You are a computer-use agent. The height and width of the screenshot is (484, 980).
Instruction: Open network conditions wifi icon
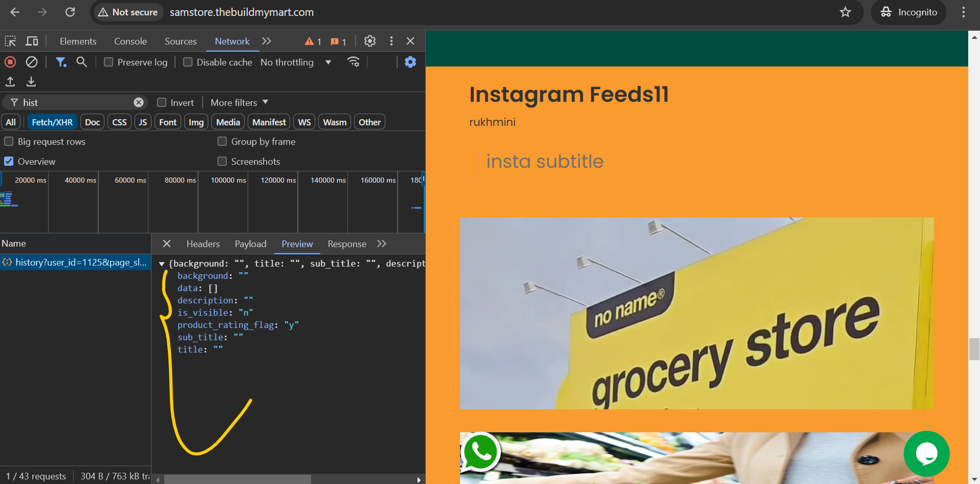click(x=353, y=62)
